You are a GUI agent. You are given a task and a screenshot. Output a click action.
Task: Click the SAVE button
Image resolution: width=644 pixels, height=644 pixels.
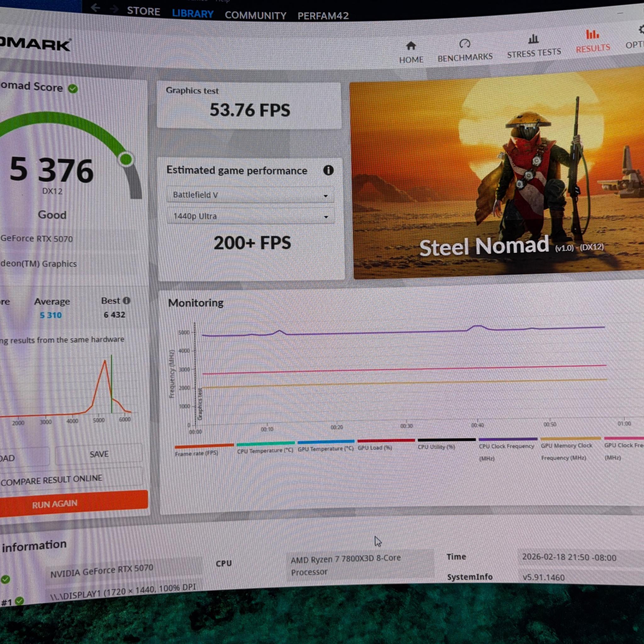[99, 454]
